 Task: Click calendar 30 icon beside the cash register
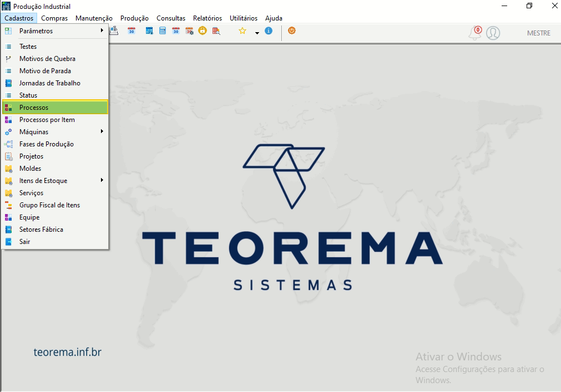(x=132, y=30)
